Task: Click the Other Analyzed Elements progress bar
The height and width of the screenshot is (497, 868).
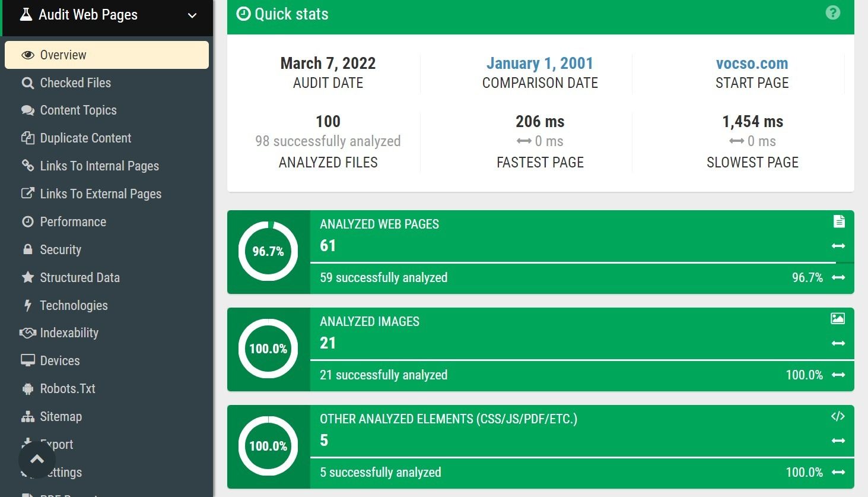Action: pyautogui.click(x=582, y=457)
